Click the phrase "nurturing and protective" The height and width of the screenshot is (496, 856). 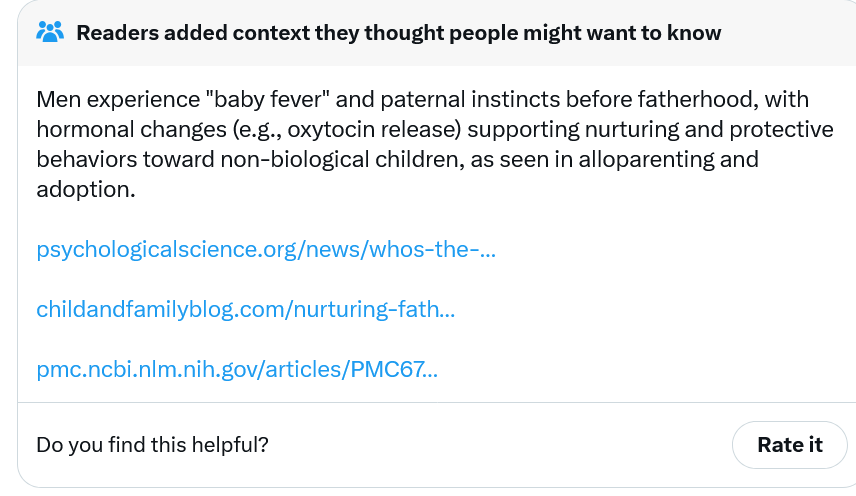point(717,130)
